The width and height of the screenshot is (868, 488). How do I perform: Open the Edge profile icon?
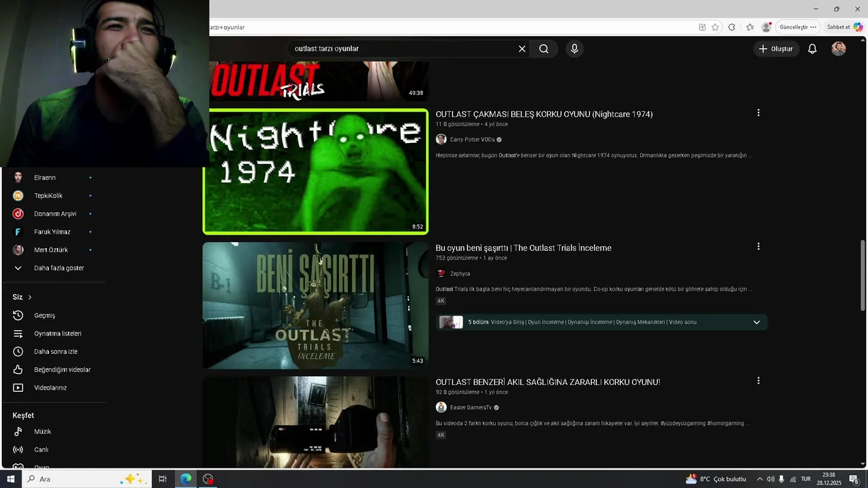766,27
